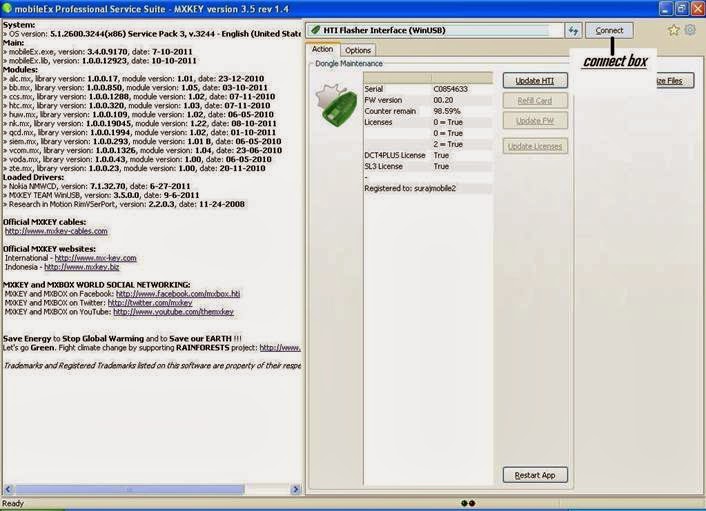Image resolution: width=706 pixels, height=511 pixels.
Task: Select the Serial C0854633 row
Action: click(428, 89)
